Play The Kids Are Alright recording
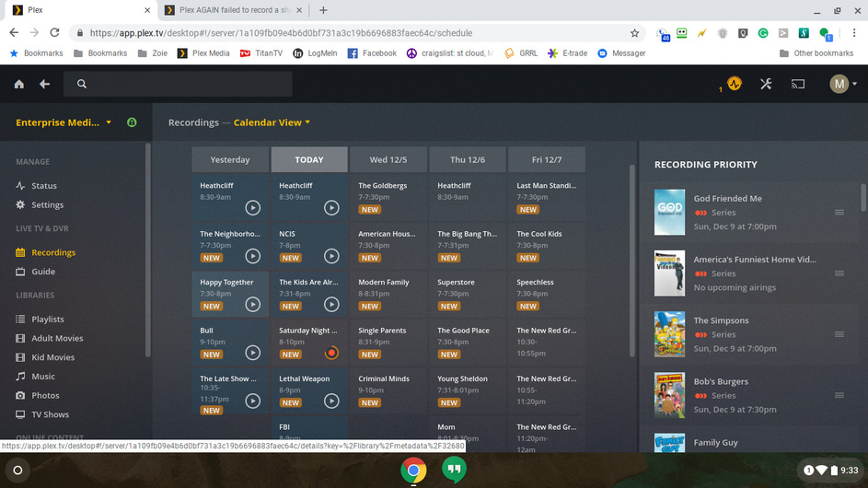The width and height of the screenshot is (868, 488). point(331,304)
